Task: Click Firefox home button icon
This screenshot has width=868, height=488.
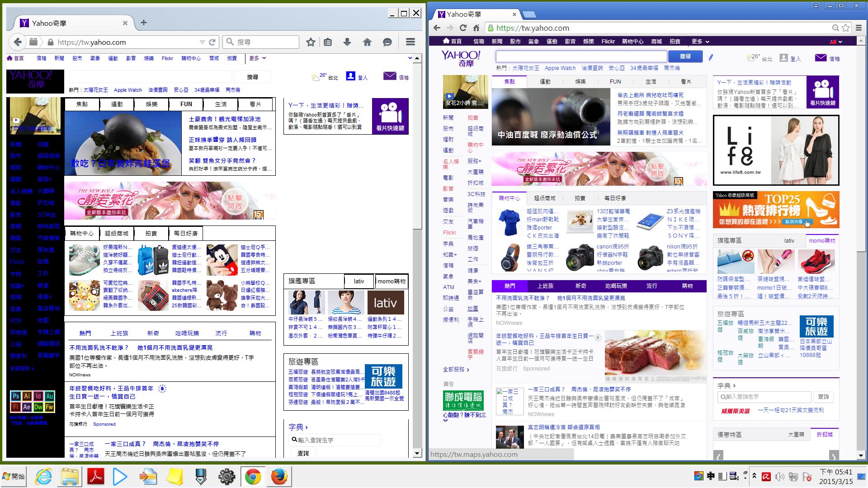Action: click(367, 42)
